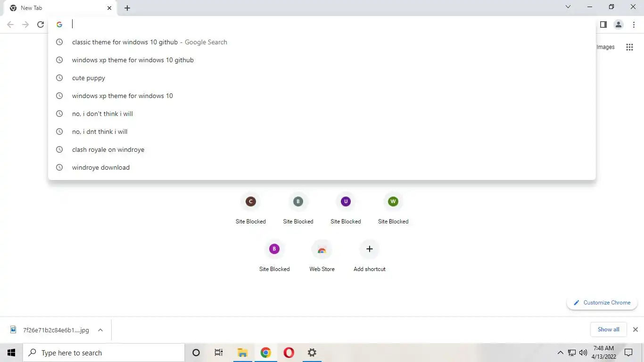
Task: Open the tab search dropdown arrow
Action: (568, 7)
